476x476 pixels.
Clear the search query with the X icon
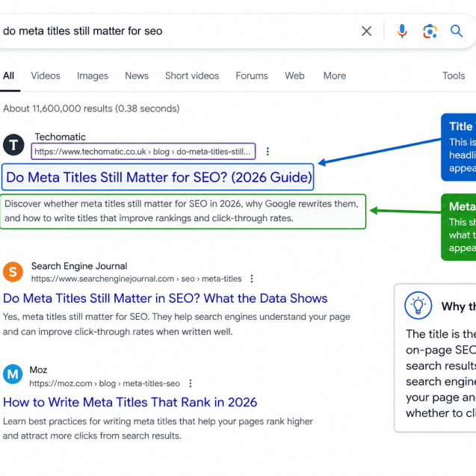click(366, 31)
